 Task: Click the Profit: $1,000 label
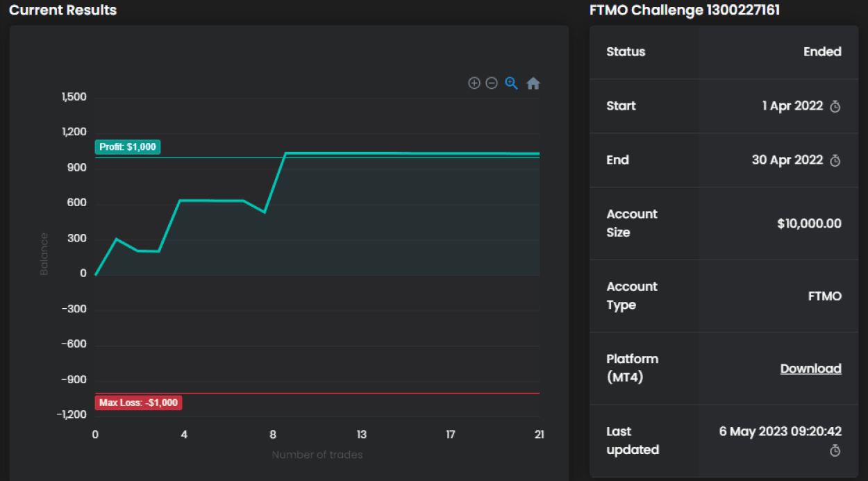[x=128, y=147]
